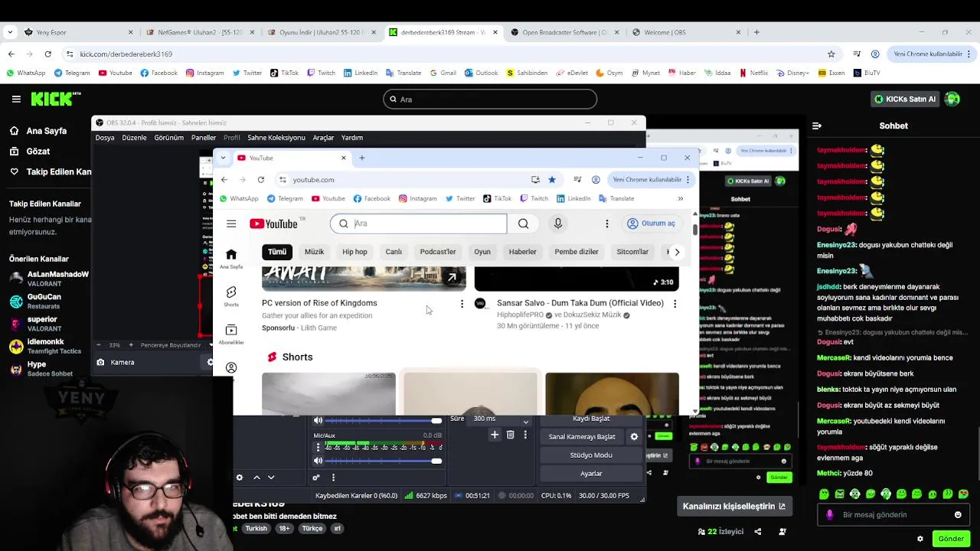Screen dimensions: 980x551
Task: Open the OBS Araçlar menu
Action: [323, 138]
